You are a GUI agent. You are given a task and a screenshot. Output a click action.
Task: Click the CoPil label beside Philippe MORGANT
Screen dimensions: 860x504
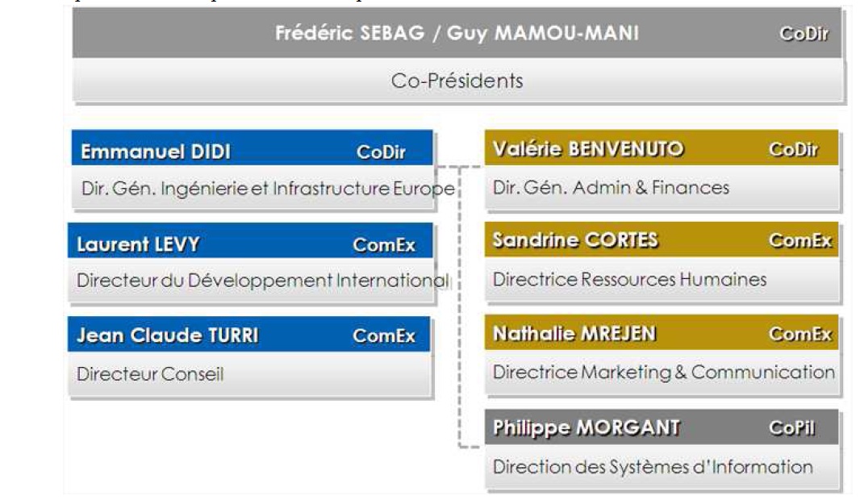pos(791,428)
